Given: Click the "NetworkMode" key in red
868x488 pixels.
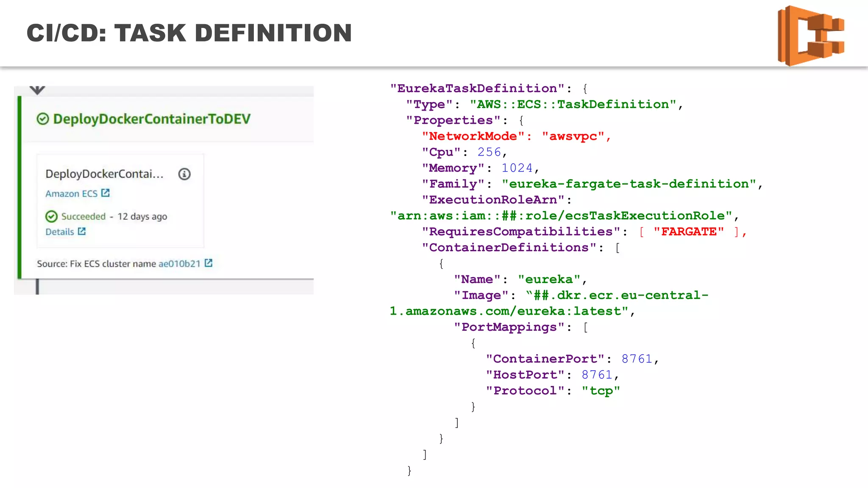Looking at the screenshot, I should pos(473,136).
